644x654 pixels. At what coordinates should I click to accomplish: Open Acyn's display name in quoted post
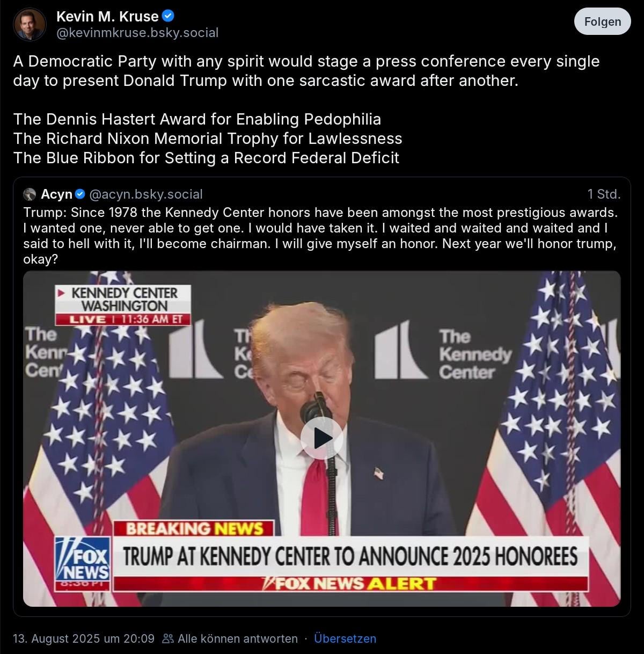[x=56, y=194]
